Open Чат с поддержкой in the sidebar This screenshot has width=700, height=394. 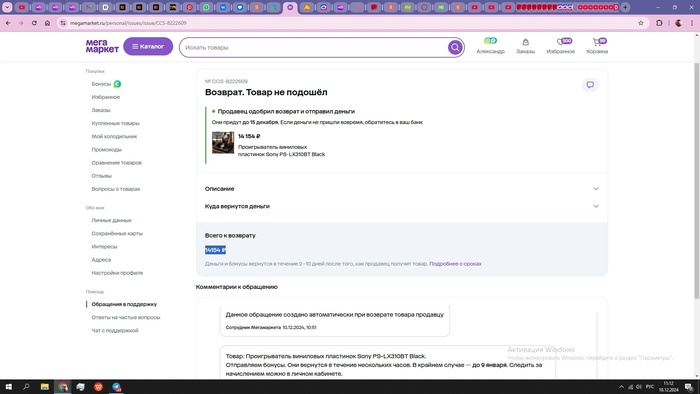115,331
